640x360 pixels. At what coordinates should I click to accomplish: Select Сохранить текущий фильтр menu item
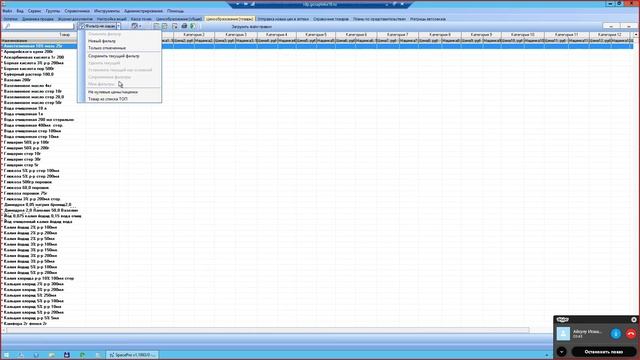click(114, 56)
